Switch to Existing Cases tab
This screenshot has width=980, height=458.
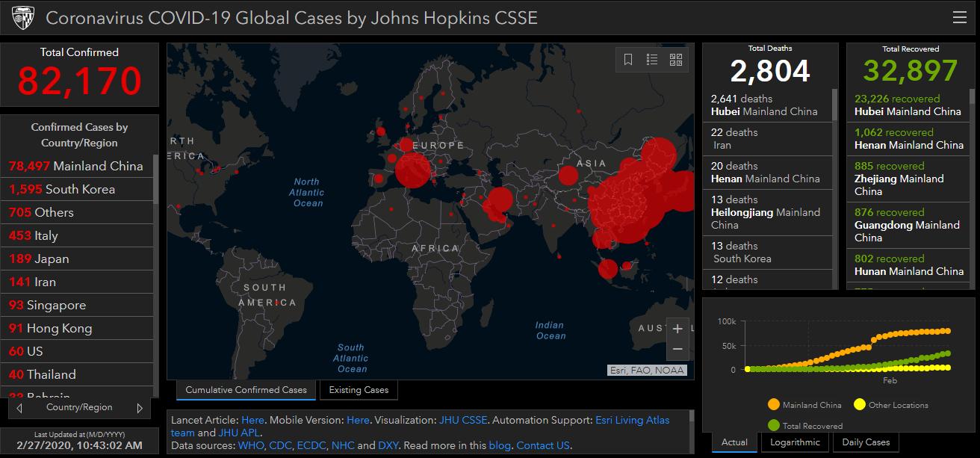[x=359, y=390]
